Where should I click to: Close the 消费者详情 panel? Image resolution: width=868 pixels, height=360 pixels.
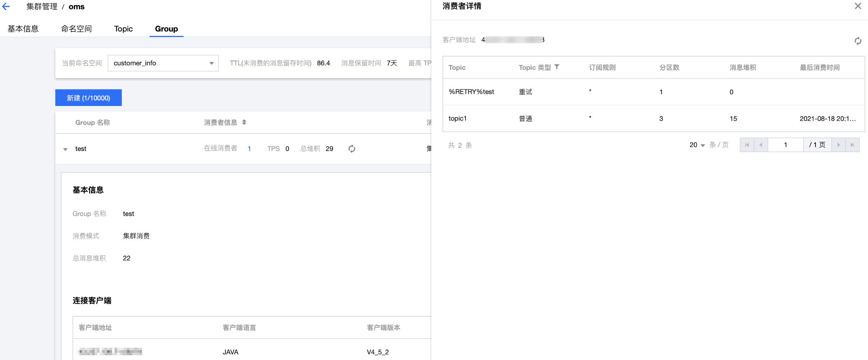coord(857,6)
